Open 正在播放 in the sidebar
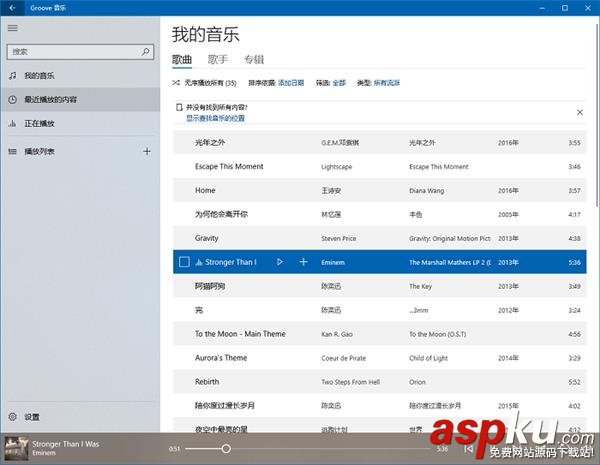The image size is (600, 465). coord(80,124)
